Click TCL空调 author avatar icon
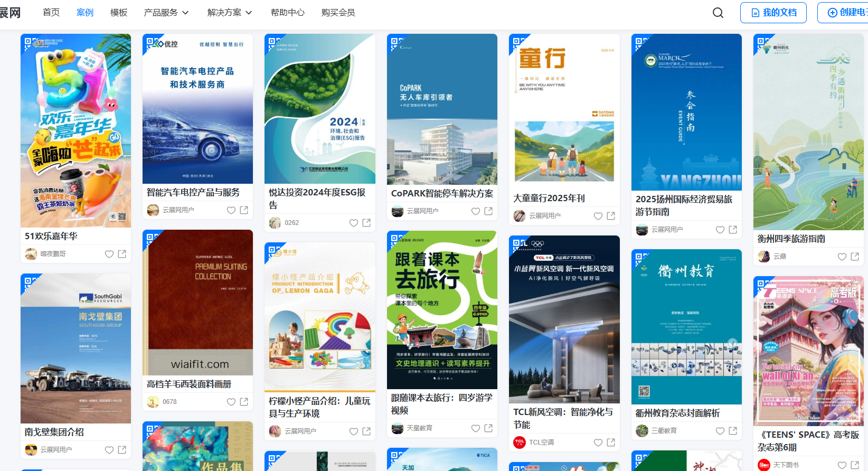The image size is (868, 471). point(520,442)
